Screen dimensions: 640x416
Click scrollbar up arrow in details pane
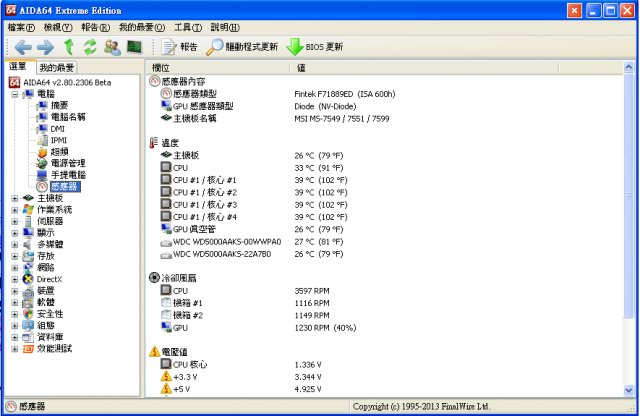[629, 67]
